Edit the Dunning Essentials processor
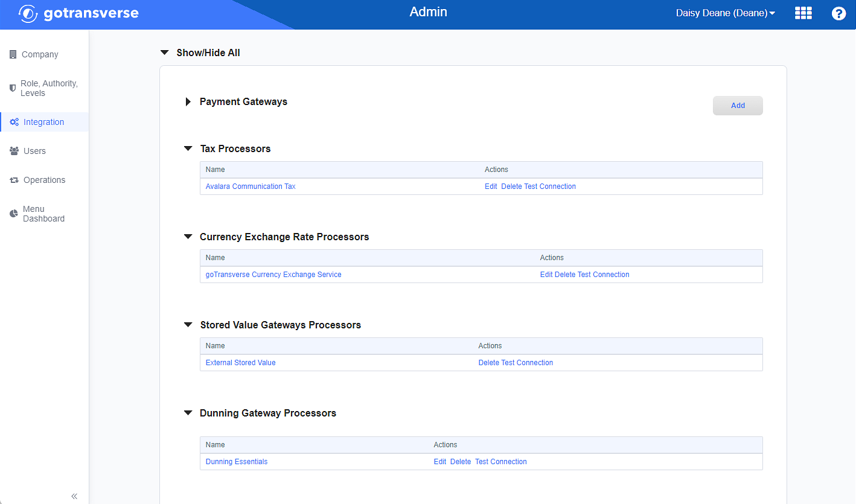 click(440, 462)
